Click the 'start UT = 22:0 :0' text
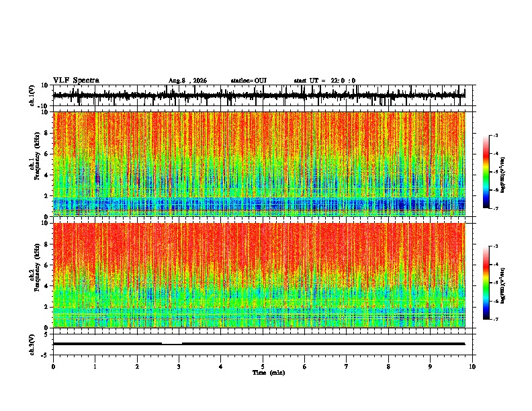532x411 pixels. (324, 81)
